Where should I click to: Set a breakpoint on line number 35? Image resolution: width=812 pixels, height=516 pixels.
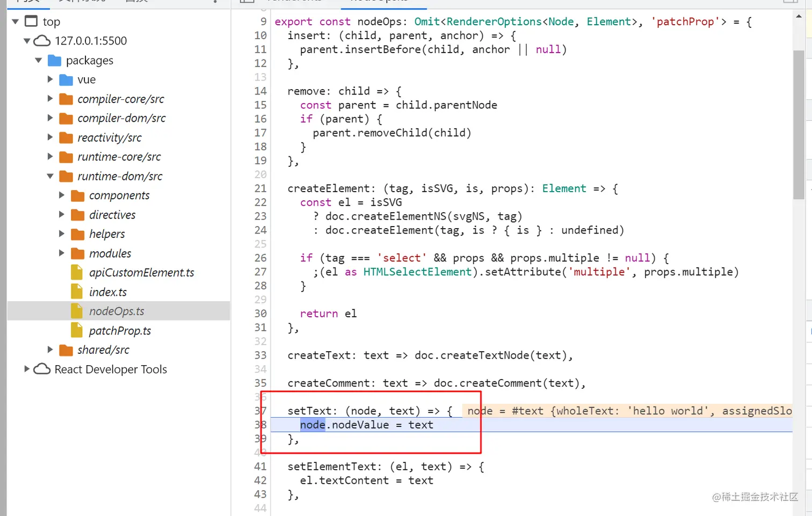point(260,383)
